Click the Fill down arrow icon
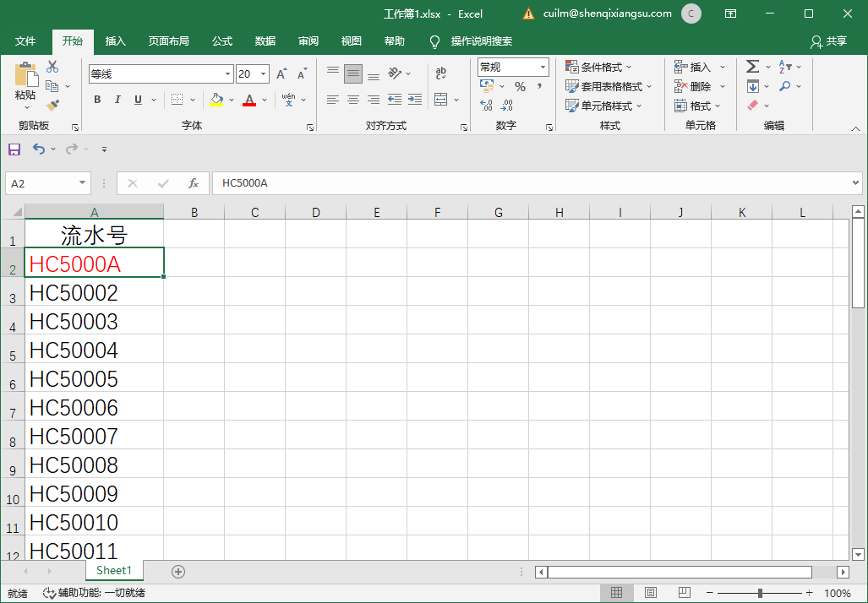The width and height of the screenshot is (868, 603). click(753, 86)
